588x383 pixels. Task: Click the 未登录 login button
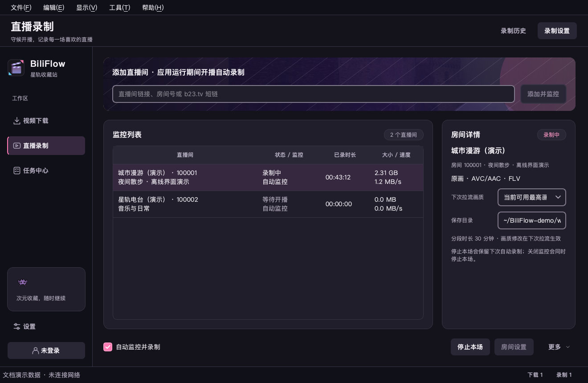tap(46, 350)
